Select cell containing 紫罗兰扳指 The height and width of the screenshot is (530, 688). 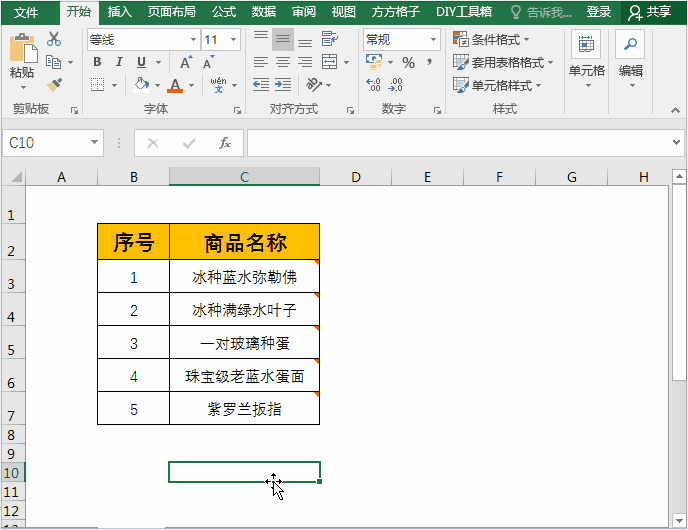point(244,408)
